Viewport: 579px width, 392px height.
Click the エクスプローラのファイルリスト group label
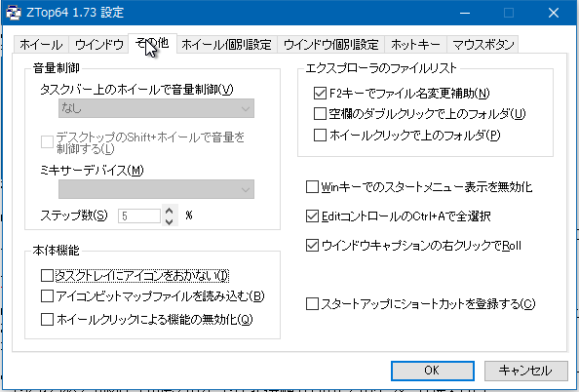pos(381,68)
